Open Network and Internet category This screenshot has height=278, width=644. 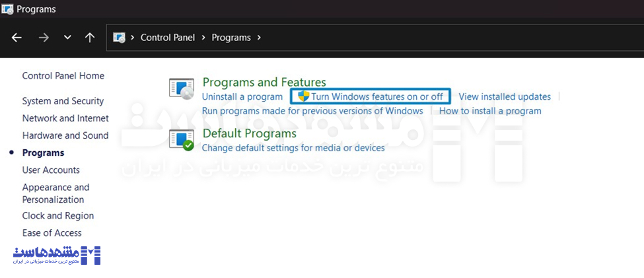click(65, 118)
